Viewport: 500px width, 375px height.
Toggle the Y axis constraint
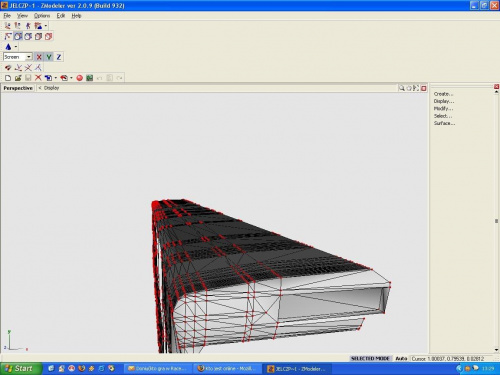(x=49, y=57)
